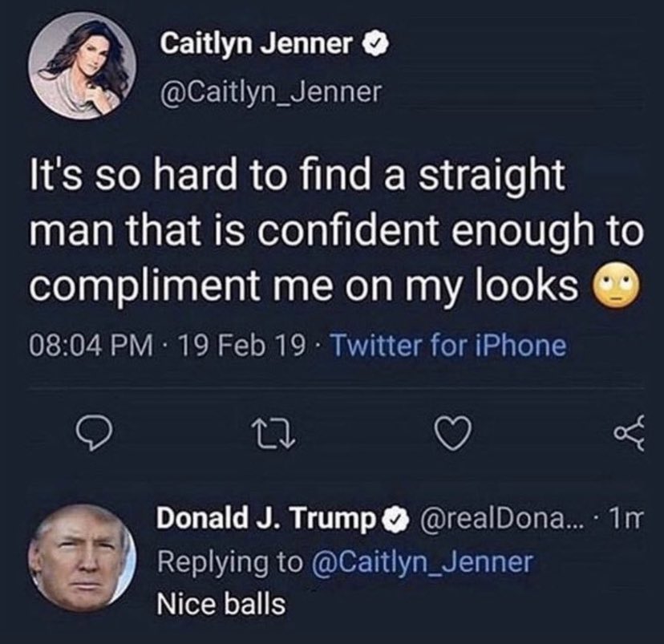664x644 pixels.
Task: Open Donald J. Trump's profile picture
Action: (x=82, y=557)
